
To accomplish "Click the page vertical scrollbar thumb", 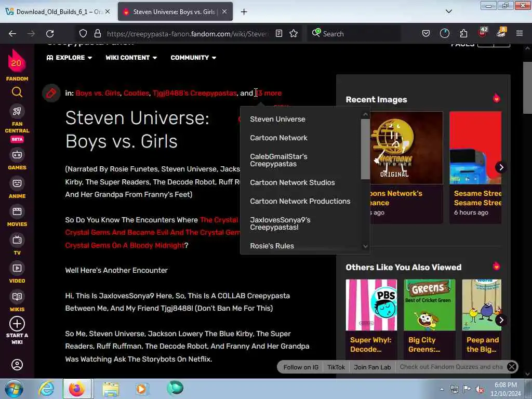I will [528, 88].
